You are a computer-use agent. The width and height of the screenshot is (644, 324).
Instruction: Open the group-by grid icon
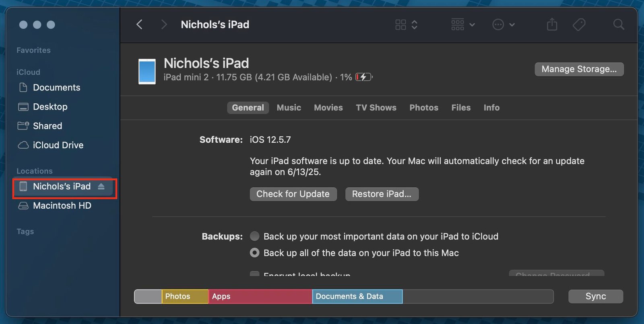(458, 25)
